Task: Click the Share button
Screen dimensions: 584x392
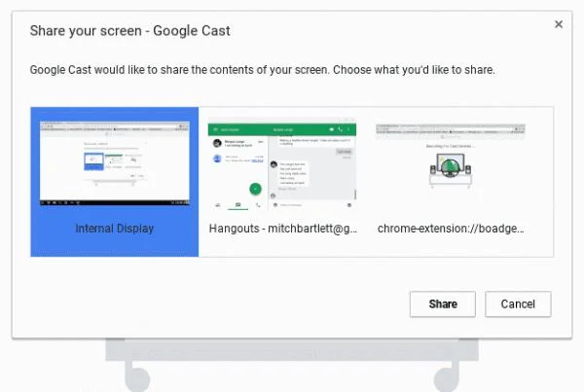Action: pyautogui.click(x=443, y=304)
